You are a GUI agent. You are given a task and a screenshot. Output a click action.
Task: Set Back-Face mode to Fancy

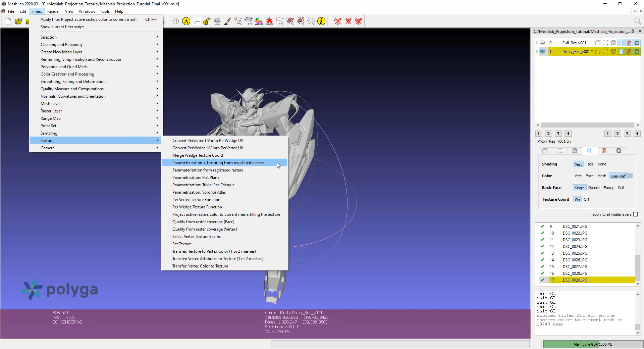coord(608,188)
